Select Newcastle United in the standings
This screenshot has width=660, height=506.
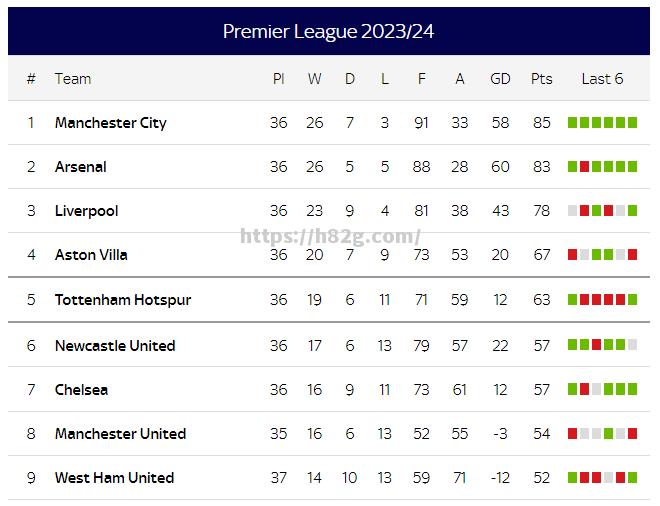(x=114, y=346)
